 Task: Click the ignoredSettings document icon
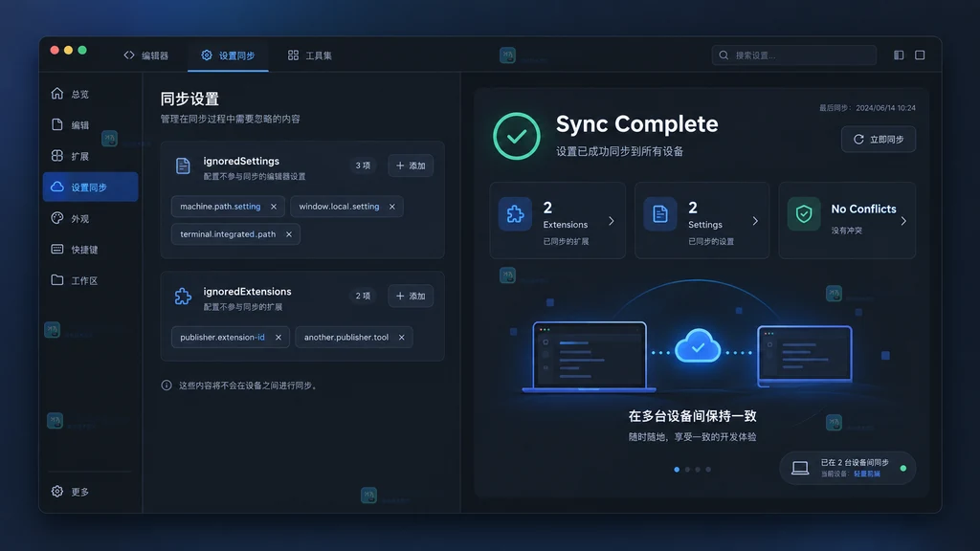tap(183, 166)
